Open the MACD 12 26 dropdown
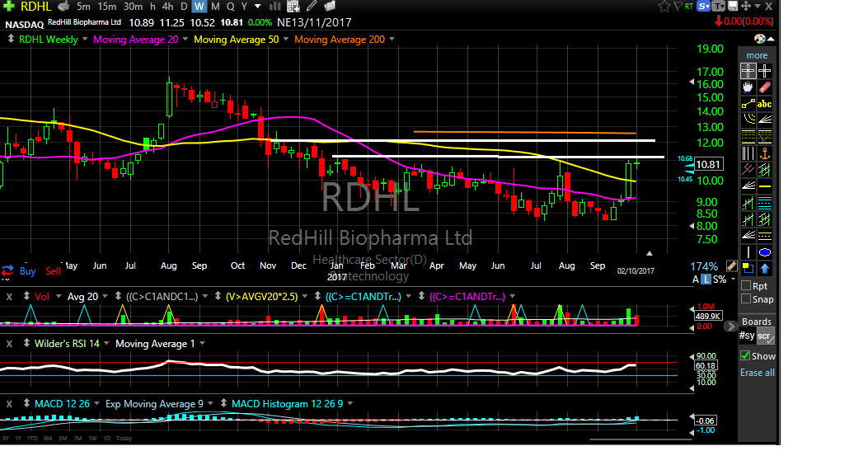The image size is (868, 451). coord(96,404)
